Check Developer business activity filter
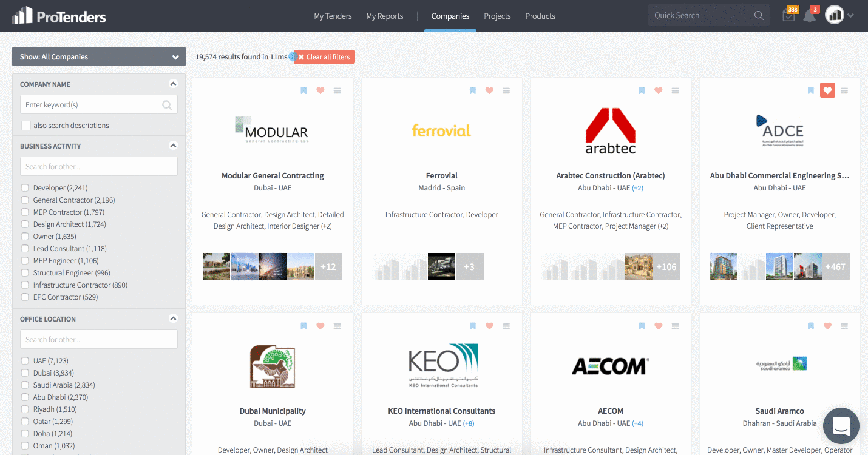Image resolution: width=868 pixels, height=455 pixels. click(x=25, y=188)
